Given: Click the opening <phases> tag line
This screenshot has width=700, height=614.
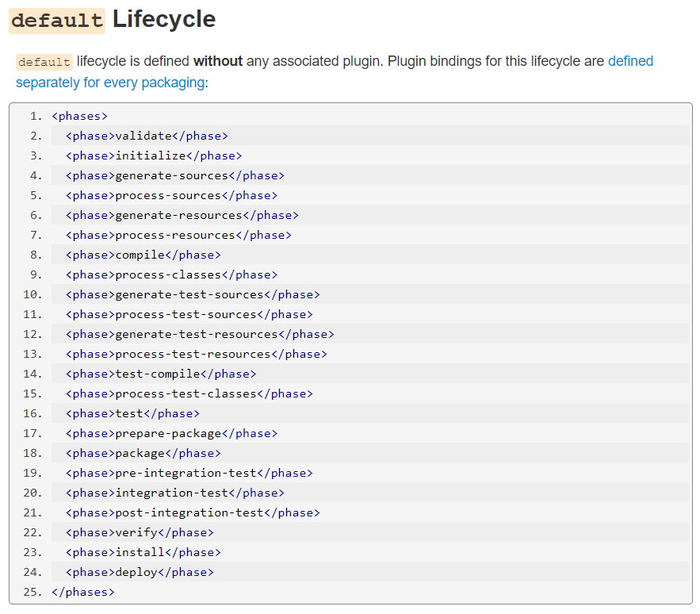Looking at the screenshot, I should [370, 116].
